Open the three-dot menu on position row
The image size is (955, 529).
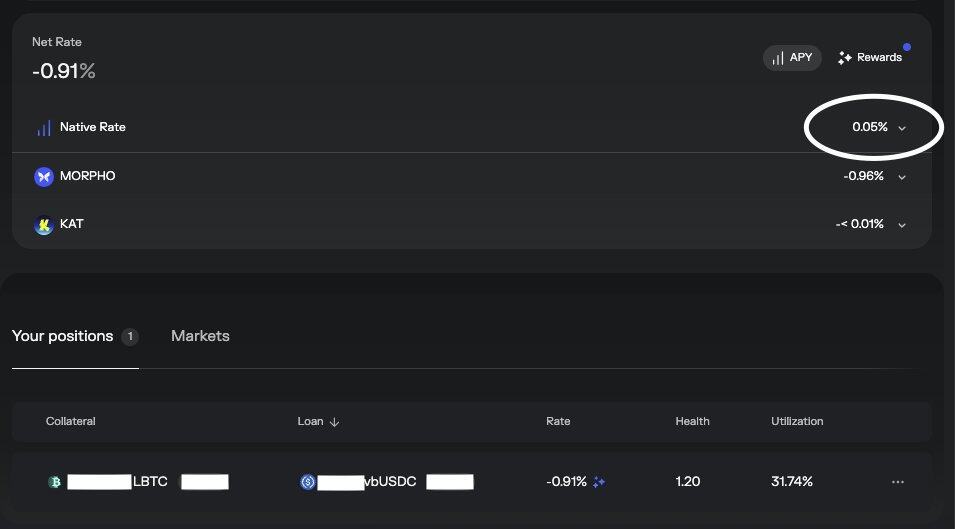click(x=897, y=482)
